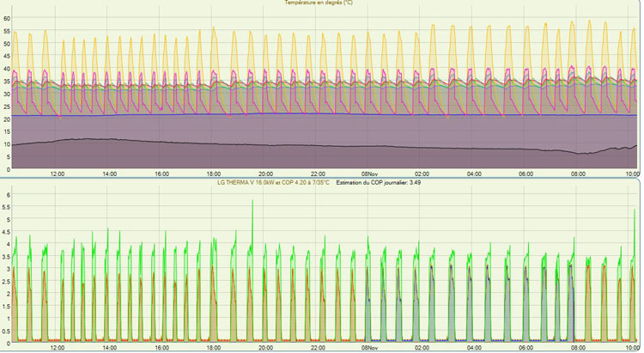Select the 08Nov marker on lower chart axis
Screen dimensions: 644x353
click(370, 348)
